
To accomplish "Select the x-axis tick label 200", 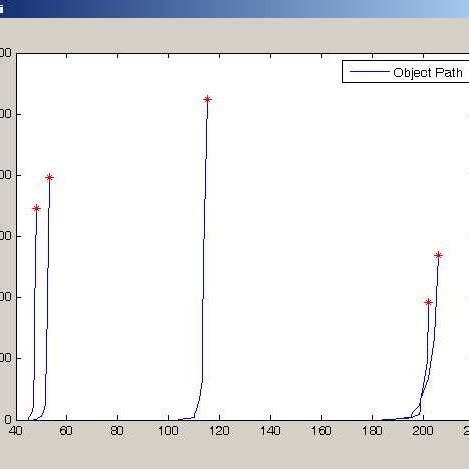I will click(x=423, y=431).
